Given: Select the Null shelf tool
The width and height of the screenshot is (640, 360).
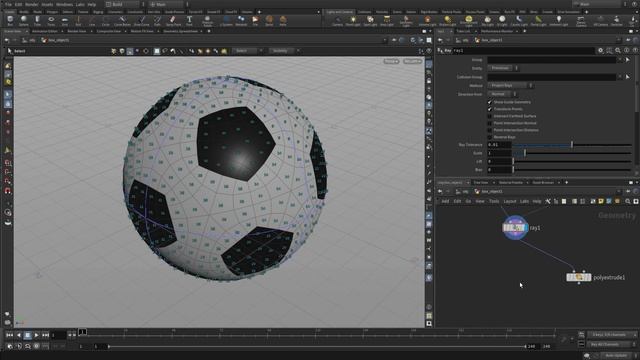Looking at the screenshot, I should [78, 21].
